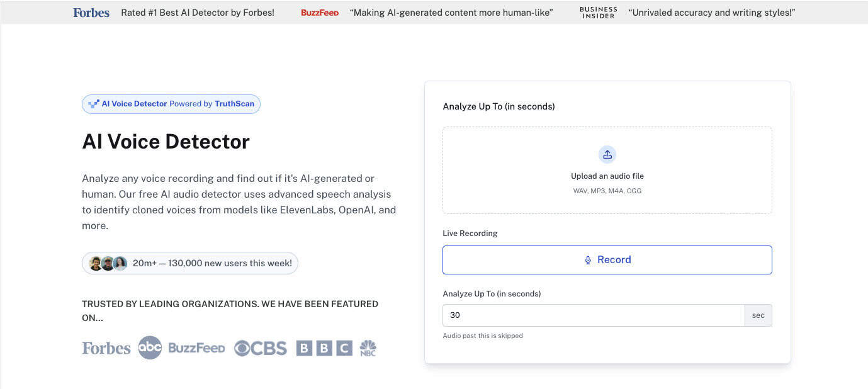Click the Forbes logo in top banner
The width and height of the screenshot is (868, 389).
coord(91,13)
